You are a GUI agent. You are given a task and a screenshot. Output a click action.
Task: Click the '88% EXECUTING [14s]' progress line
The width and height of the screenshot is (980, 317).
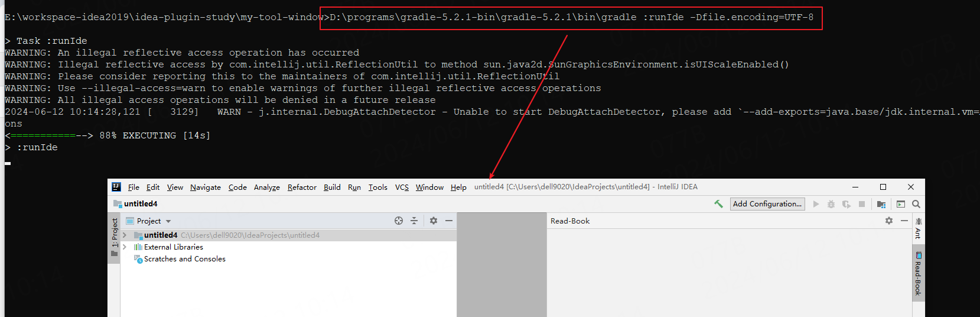tap(108, 135)
